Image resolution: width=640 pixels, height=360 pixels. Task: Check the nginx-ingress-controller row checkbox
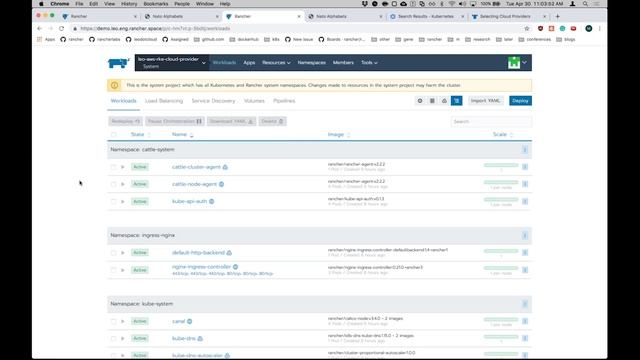(x=113, y=270)
